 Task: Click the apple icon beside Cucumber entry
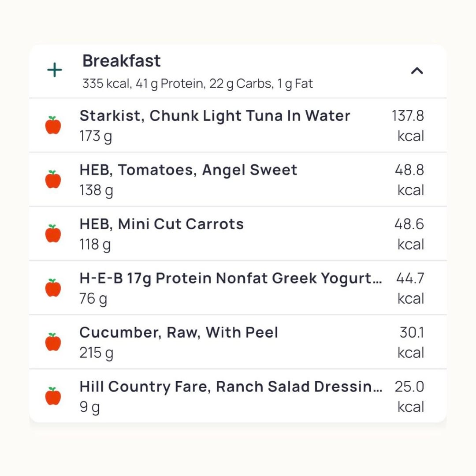pyautogui.click(x=53, y=342)
